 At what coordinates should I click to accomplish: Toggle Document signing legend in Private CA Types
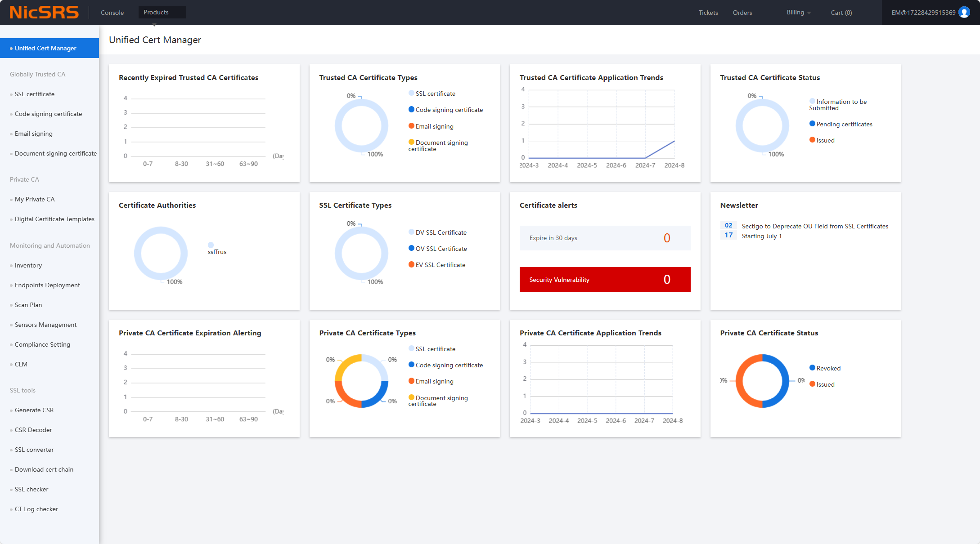[x=438, y=401]
